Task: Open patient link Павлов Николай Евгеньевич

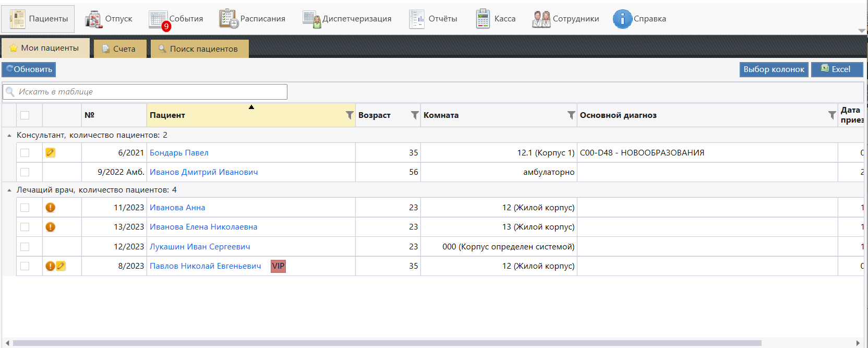Action: pyautogui.click(x=205, y=266)
